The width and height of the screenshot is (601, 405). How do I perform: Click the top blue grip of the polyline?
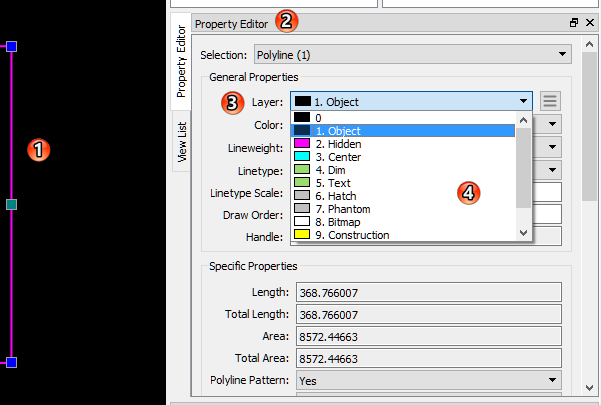click(x=11, y=47)
